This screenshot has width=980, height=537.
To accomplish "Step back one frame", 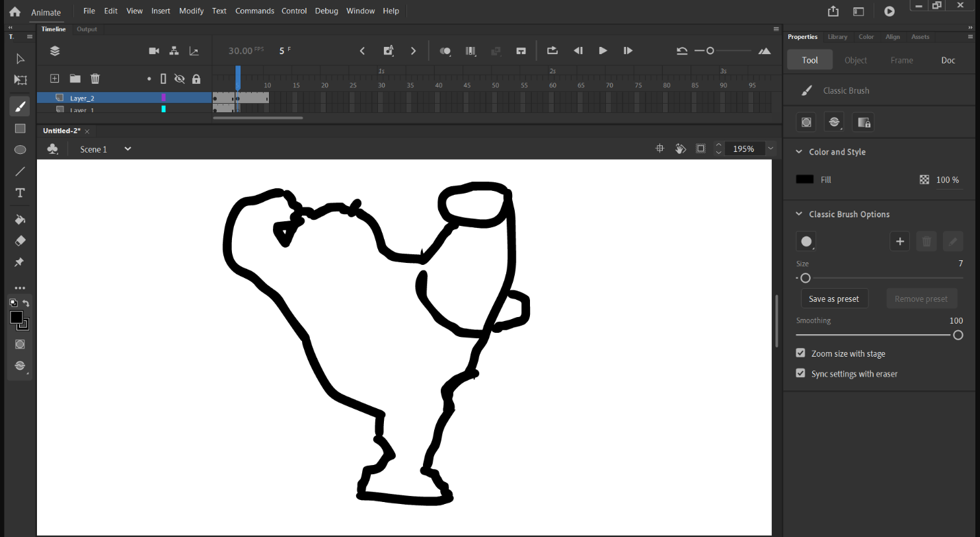I will click(578, 51).
